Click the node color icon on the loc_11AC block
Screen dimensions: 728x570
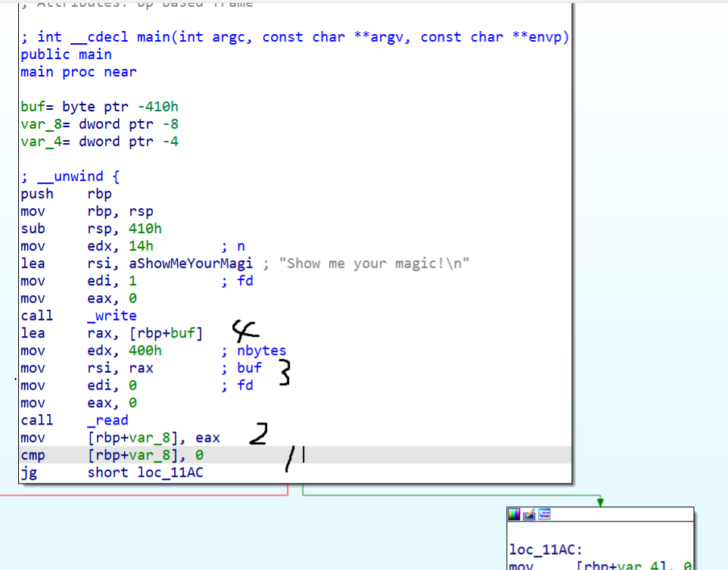pyautogui.click(x=515, y=515)
